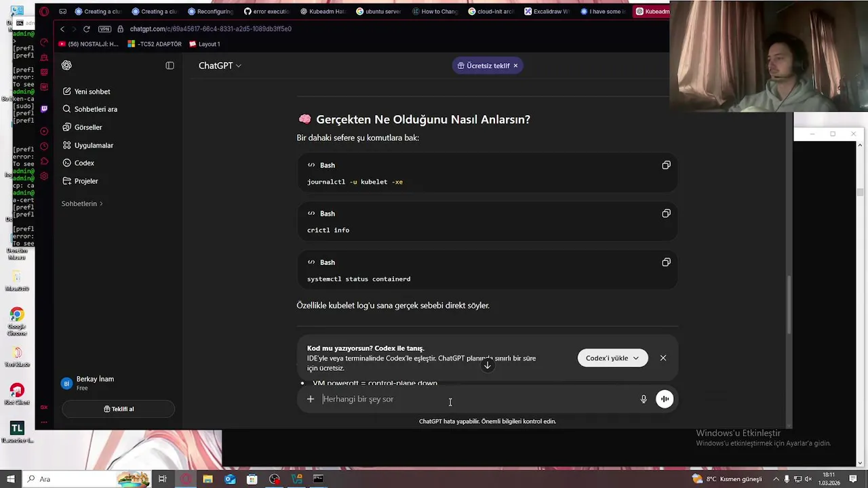Open the Opera menu logo
868x488 pixels.
point(44,12)
